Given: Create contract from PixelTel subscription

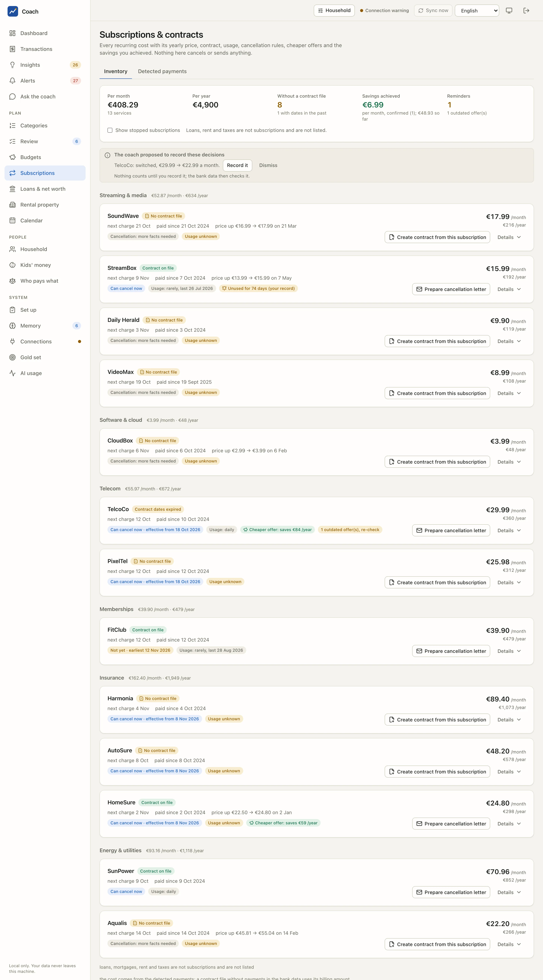Looking at the screenshot, I should 437,583.
